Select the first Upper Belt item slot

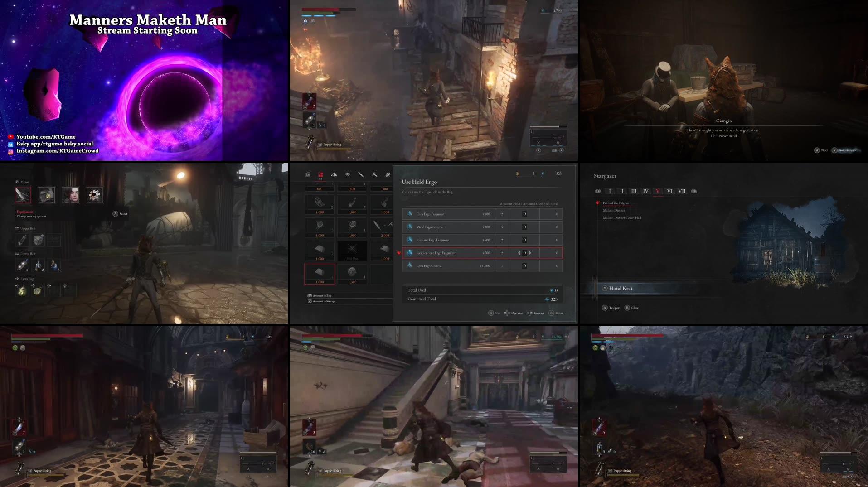(x=22, y=240)
